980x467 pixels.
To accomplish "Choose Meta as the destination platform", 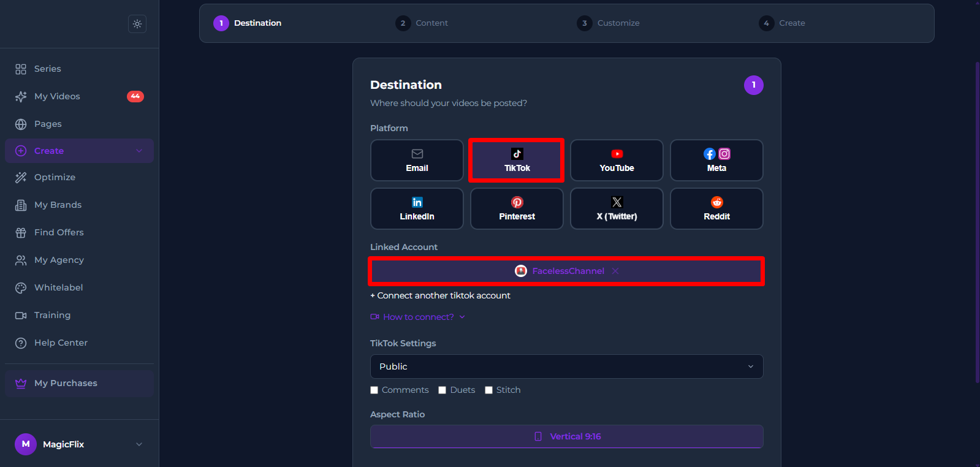I will [x=716, y=161].
